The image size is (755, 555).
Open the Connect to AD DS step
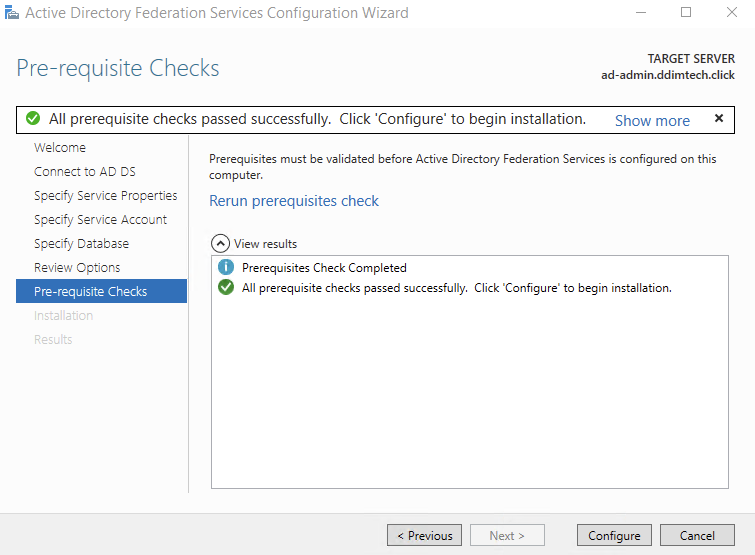pyautogui.click(x=85, y=171)
